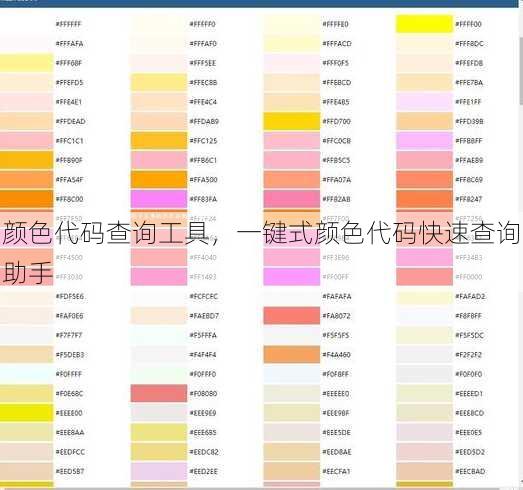523x490 pixels.
Task: Choose the wheat #F5DEB3 swatch
Action: [x=26, y=354]
